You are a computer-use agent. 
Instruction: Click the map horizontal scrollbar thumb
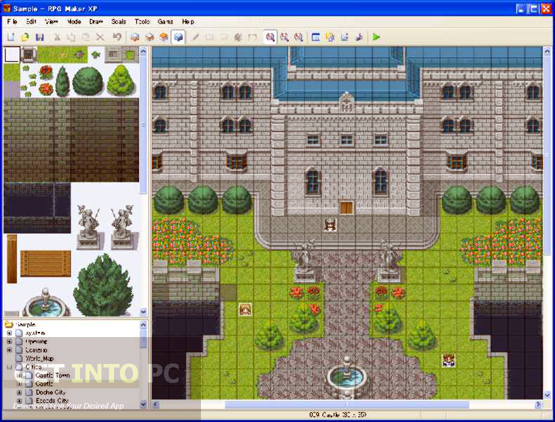(x=347, y=404)
